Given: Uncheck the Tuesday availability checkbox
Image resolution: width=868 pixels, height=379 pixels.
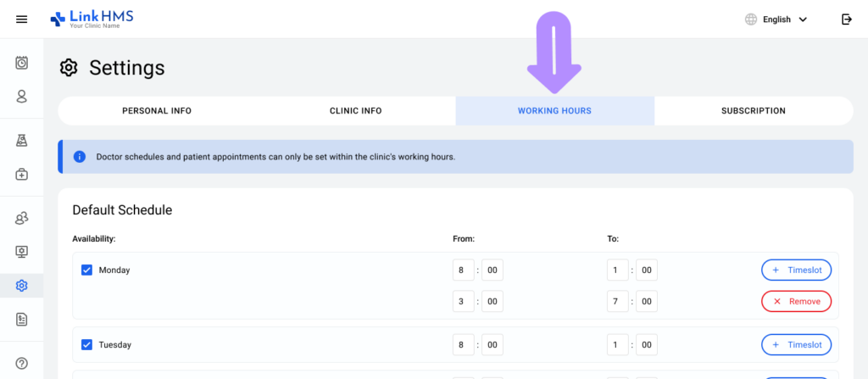Looking at the screenshot, I should click(87, 344).
